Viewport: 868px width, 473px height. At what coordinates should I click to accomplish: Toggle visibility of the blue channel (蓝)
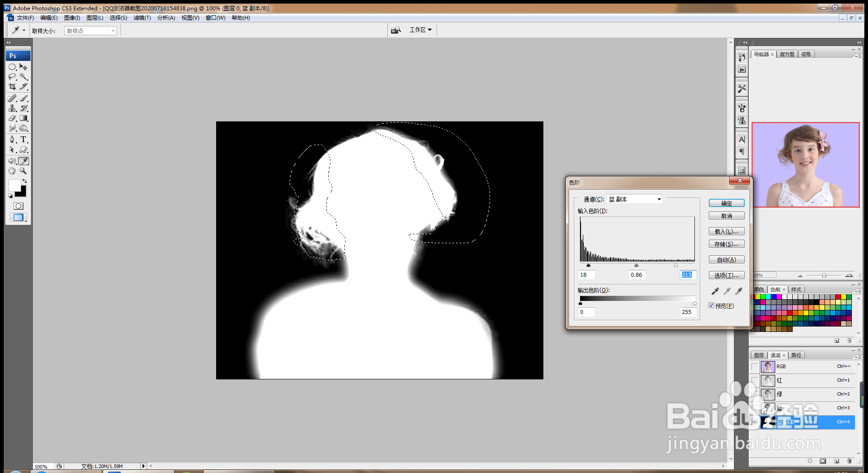(x=755, y=408)
